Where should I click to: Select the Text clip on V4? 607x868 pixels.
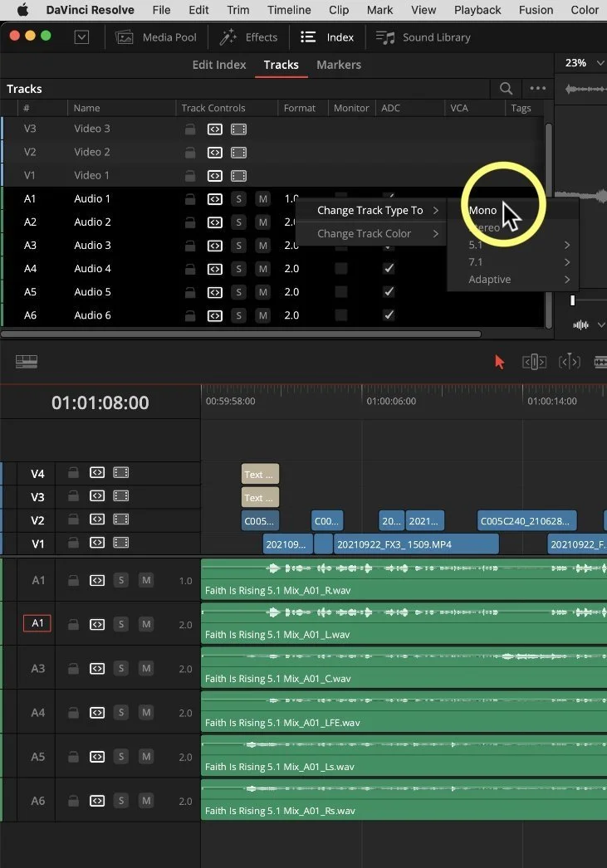point(260,475)
